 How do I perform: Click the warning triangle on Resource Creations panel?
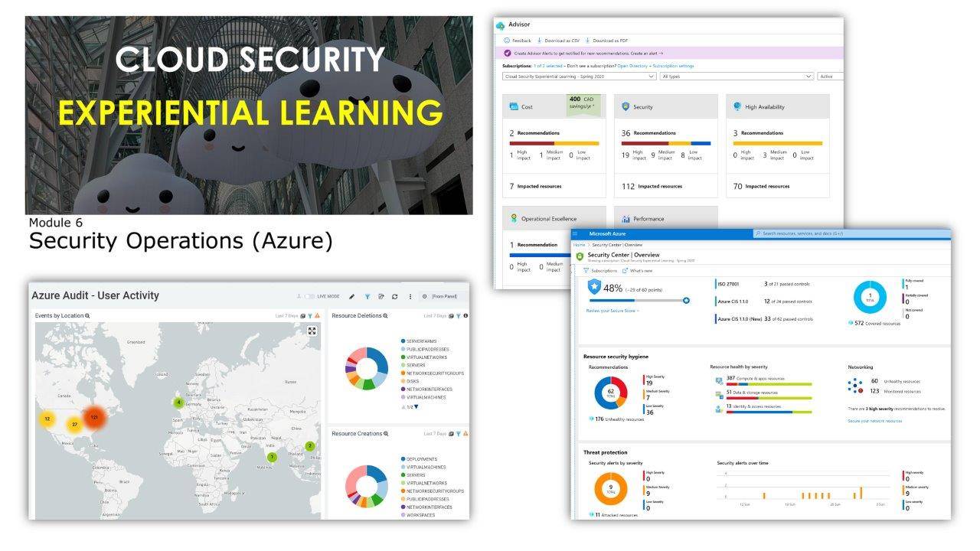coord(465,433)
